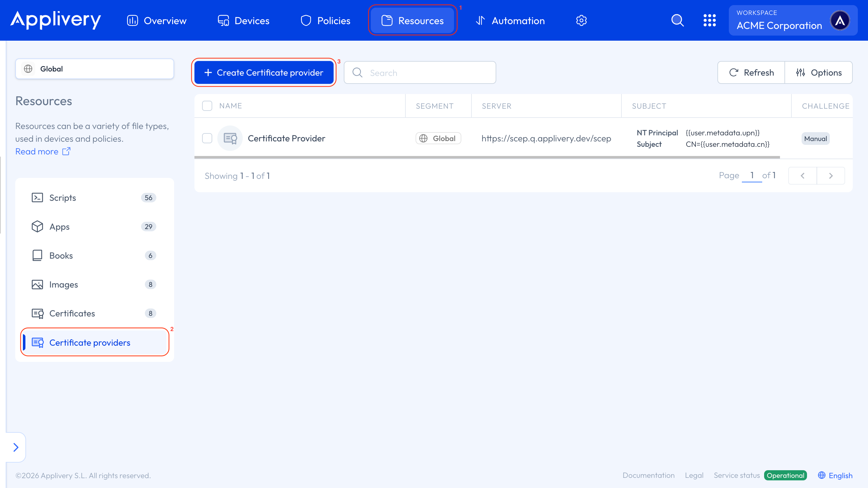The width and height of the screenshot is (868, 488).
Task: Open the Applivery home logo
Action: point(55,20)
